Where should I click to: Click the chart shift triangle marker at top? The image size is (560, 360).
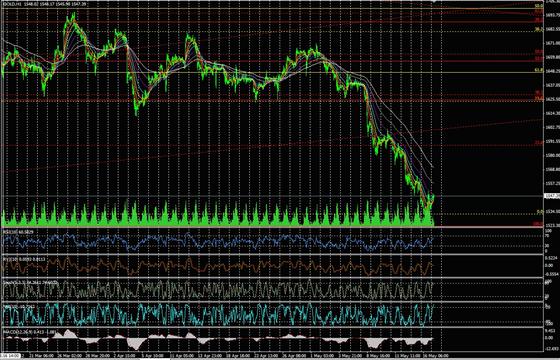click(434, 1)
